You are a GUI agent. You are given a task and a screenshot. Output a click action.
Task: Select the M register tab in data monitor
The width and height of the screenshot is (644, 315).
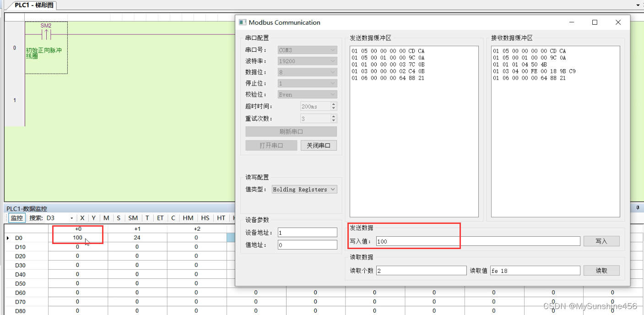106,218
